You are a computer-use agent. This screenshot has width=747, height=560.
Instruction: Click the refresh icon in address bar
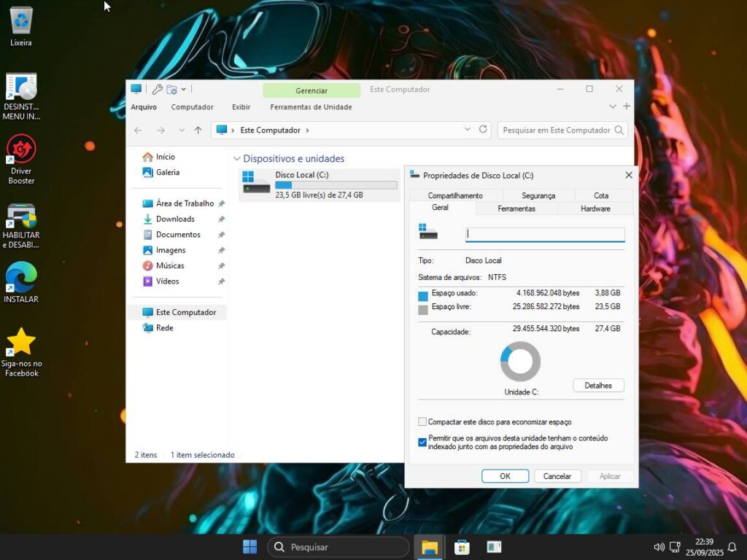pos(483,130)
